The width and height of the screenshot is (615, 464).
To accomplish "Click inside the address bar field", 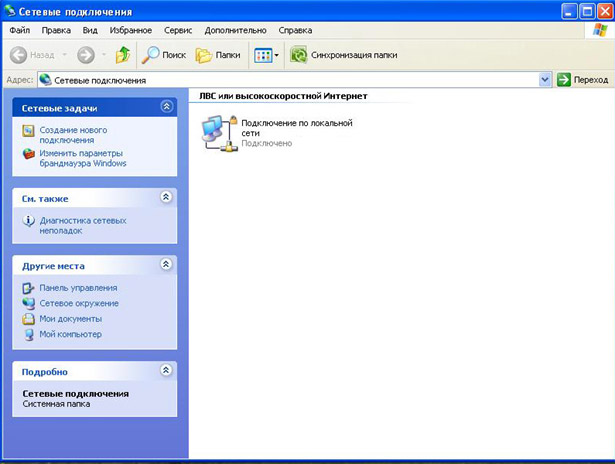I will click(x=290, y=79).
